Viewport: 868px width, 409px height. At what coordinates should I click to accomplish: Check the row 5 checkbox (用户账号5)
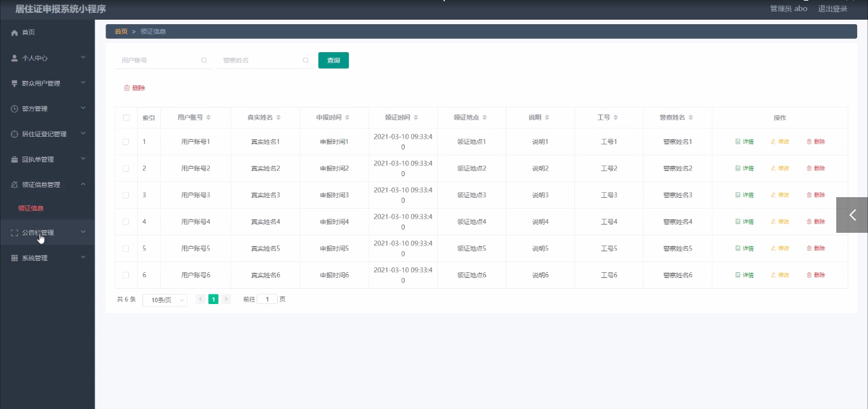pos(126,249)
